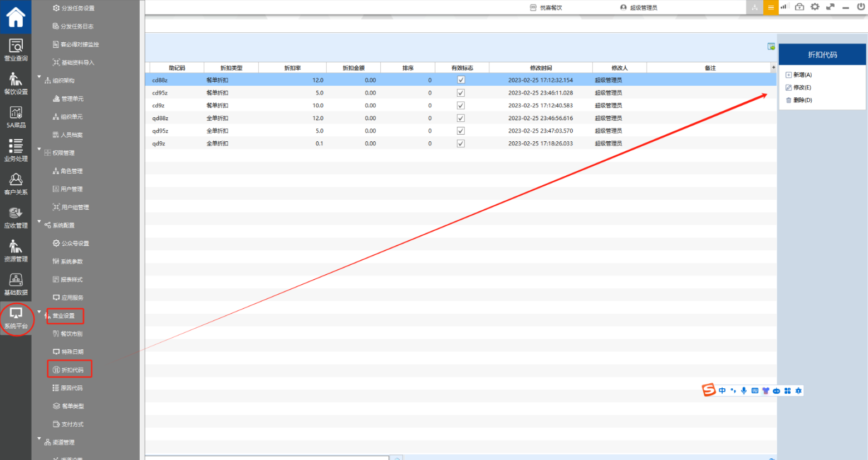Click the orange hamburger menu icon
Screen dimensions: 868x460
pos(771,8)
